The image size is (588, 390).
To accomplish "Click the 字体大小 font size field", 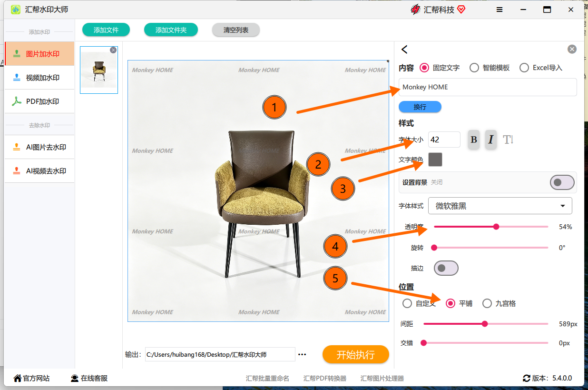I will tap(444, 140).
